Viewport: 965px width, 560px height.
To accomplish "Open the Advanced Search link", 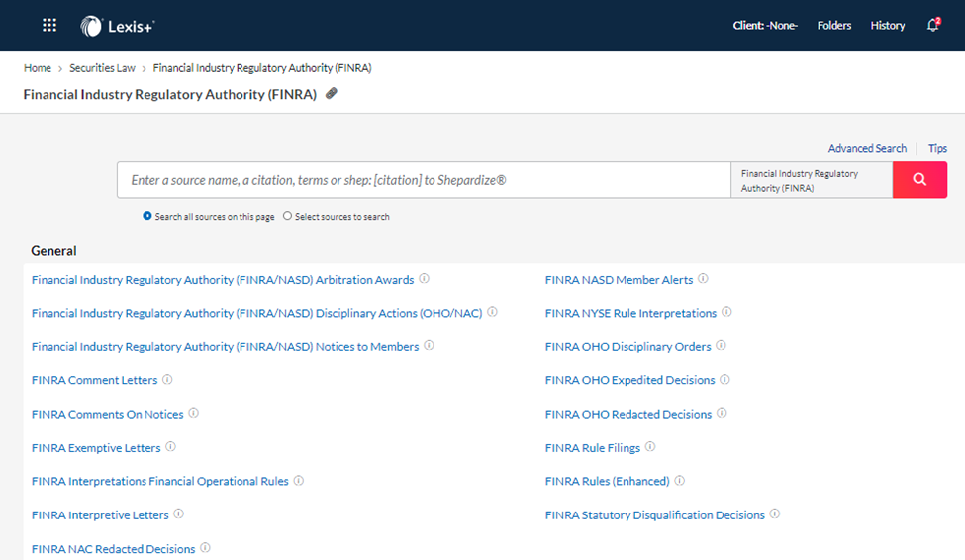I will [x=867, y=149].
